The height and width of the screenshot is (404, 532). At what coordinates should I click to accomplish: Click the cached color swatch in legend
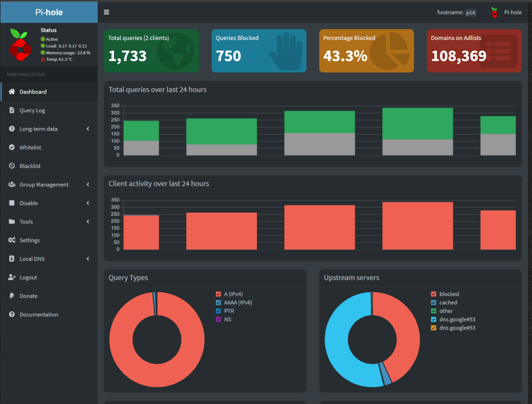(434, 303)
